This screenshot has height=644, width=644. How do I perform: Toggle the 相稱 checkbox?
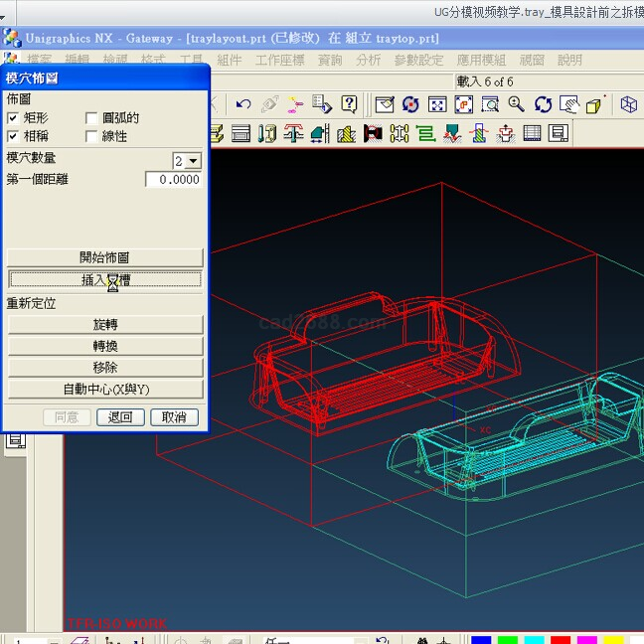13,136
